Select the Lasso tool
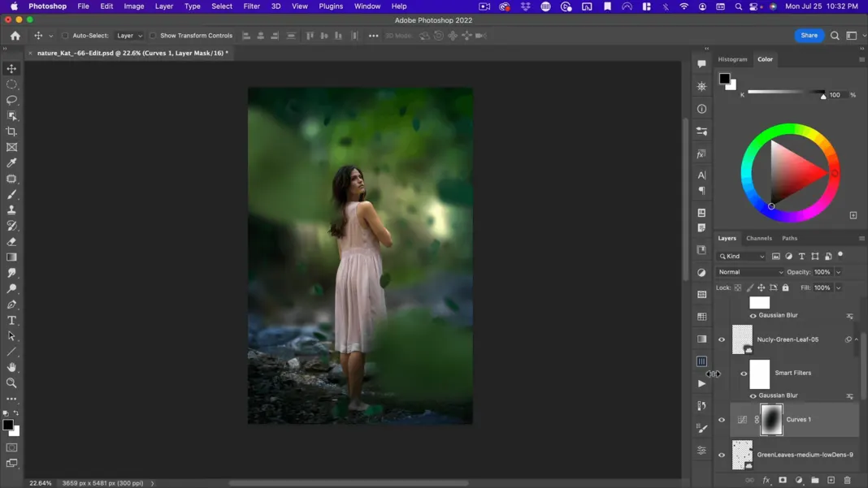The image size is (868, 488). tap(11, 100)
